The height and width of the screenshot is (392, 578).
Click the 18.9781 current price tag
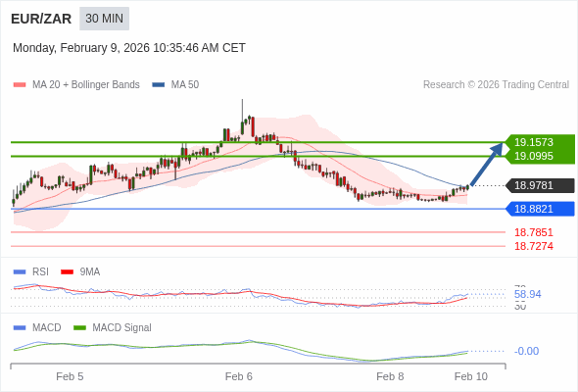[x=541, y=185]
